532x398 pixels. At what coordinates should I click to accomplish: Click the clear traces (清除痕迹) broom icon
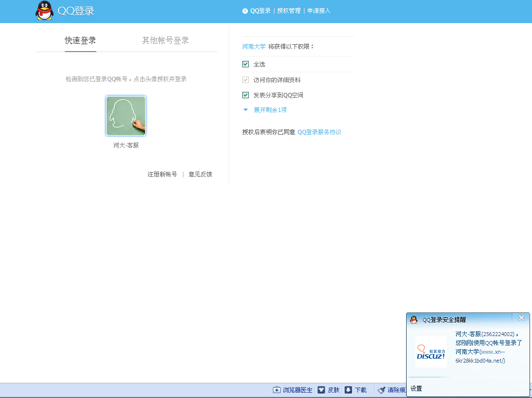click(381, 390)
